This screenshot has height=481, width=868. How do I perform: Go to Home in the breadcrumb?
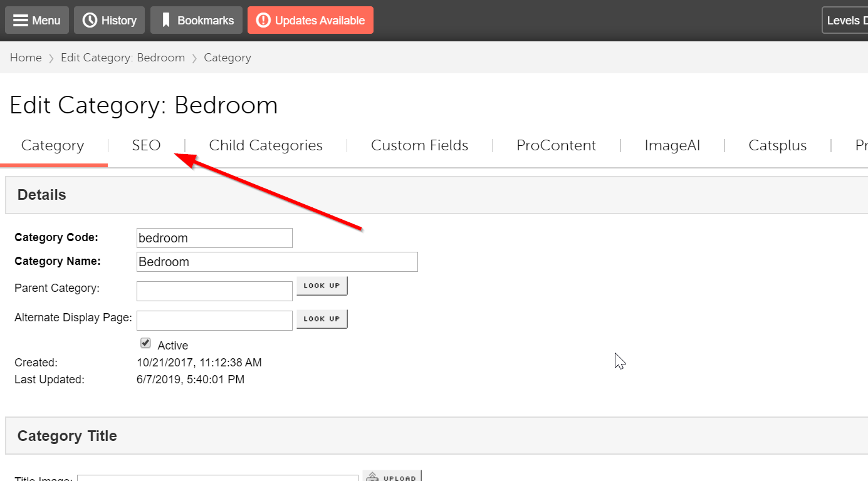coord(26,58)
